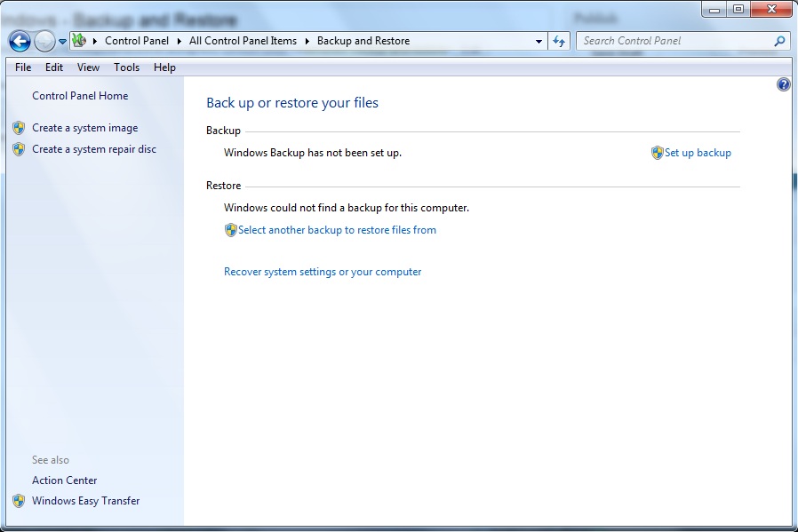
Task: Minimize the Backup and Restore window
Action: point(714,9)
